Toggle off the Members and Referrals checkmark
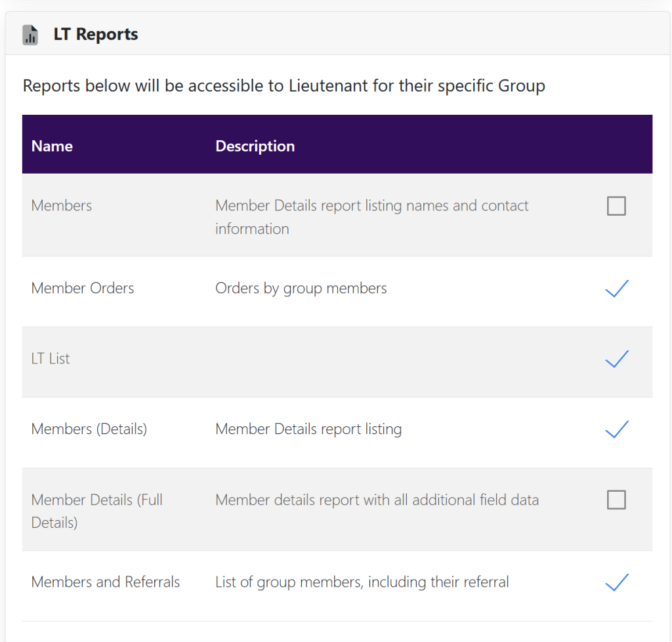Image resolution: width=672 pixels, height=642 pixels. point(616,582)
